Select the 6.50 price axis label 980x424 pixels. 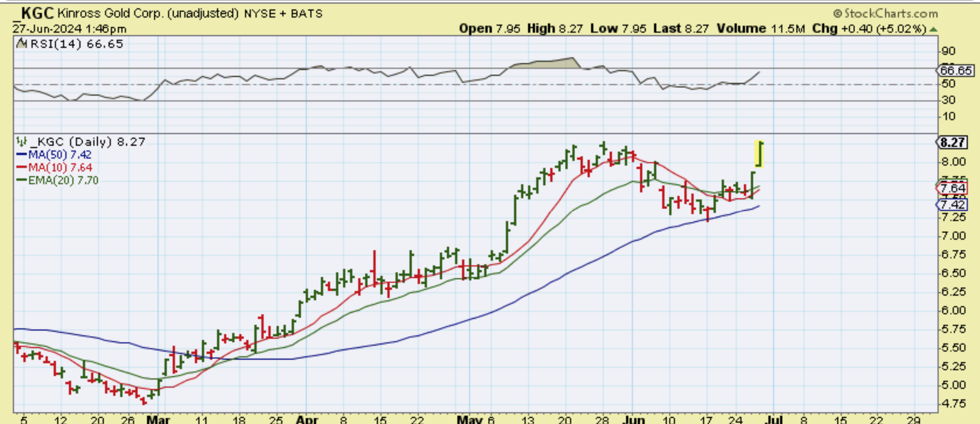pyautogui.click(x=953, y=273)
